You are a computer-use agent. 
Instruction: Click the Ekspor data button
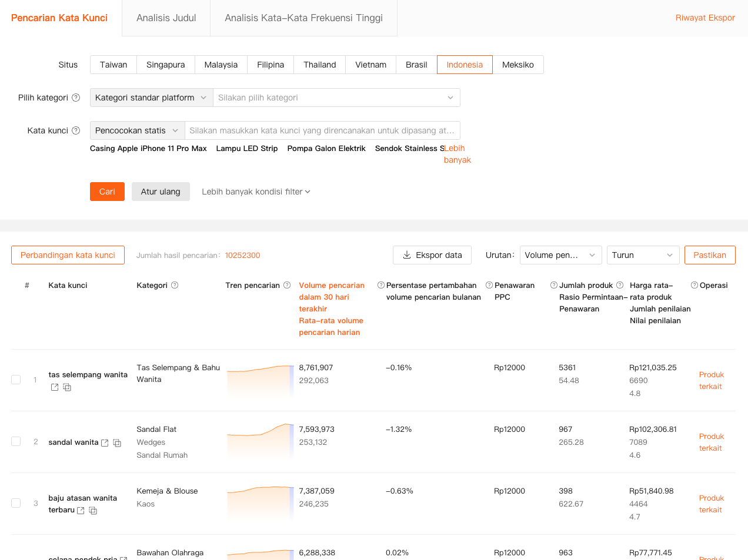[x=432, y=255]
